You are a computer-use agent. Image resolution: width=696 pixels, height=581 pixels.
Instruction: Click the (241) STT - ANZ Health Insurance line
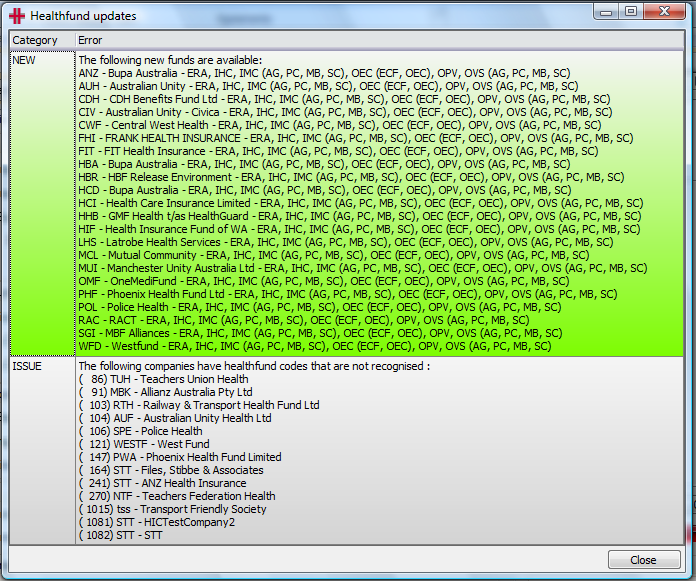[163, 483]
